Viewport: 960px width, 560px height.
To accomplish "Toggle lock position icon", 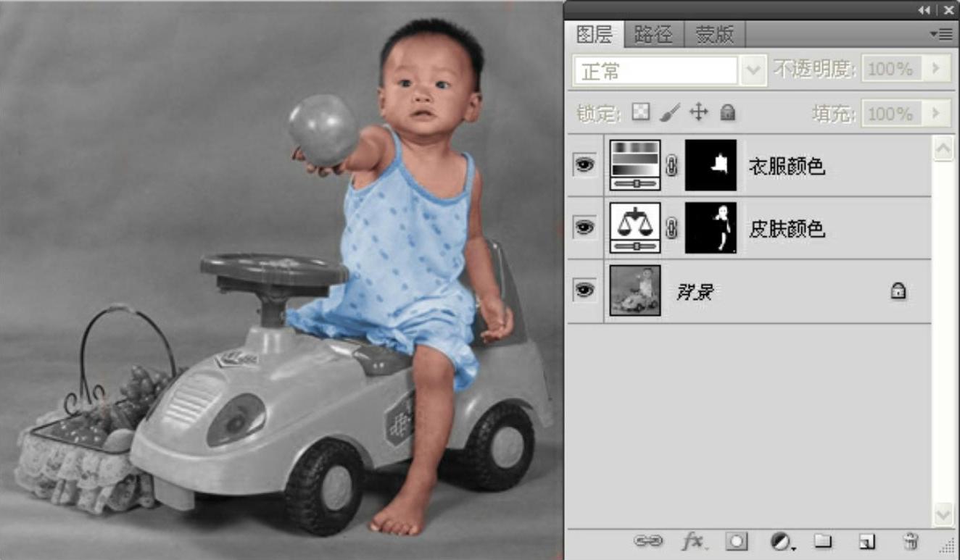I will tap(698, 112).
